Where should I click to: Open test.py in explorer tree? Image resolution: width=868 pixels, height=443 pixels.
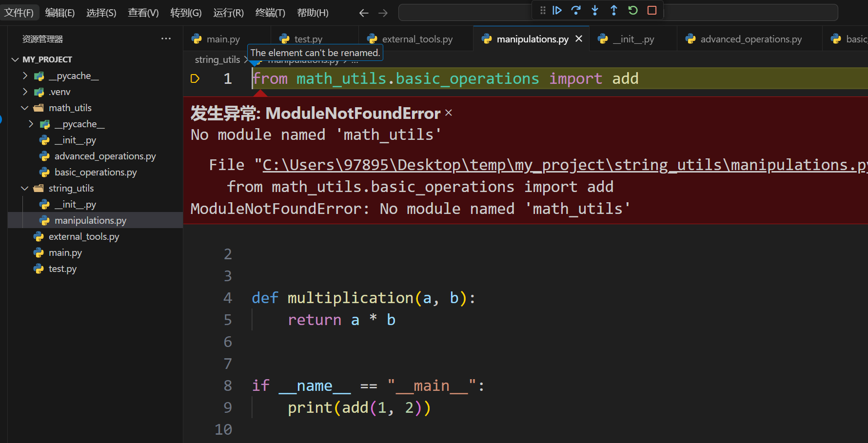(x=62, y=269)
